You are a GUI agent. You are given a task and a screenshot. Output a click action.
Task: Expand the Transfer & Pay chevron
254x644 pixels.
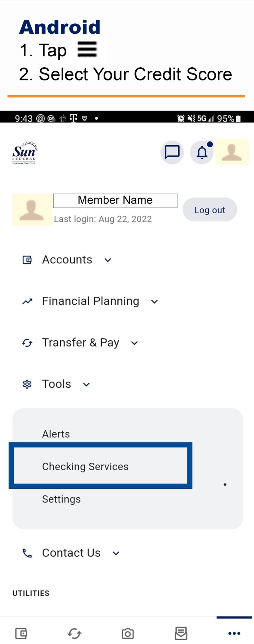coord(135,343)
